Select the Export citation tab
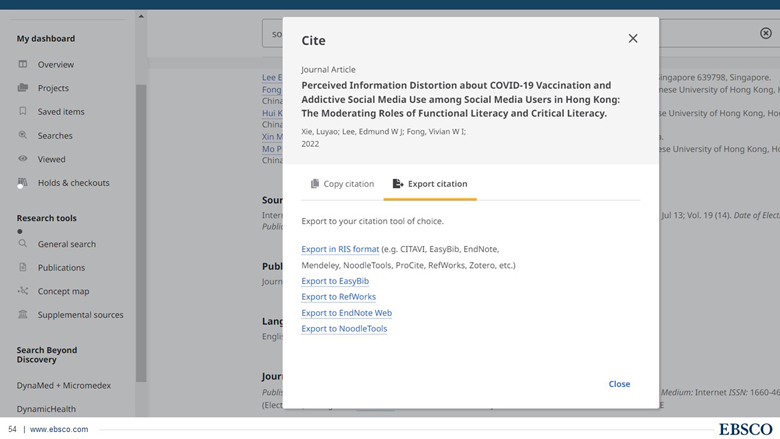Image resolution: width=780 pixels, height=439 pixels. (429, 184)
